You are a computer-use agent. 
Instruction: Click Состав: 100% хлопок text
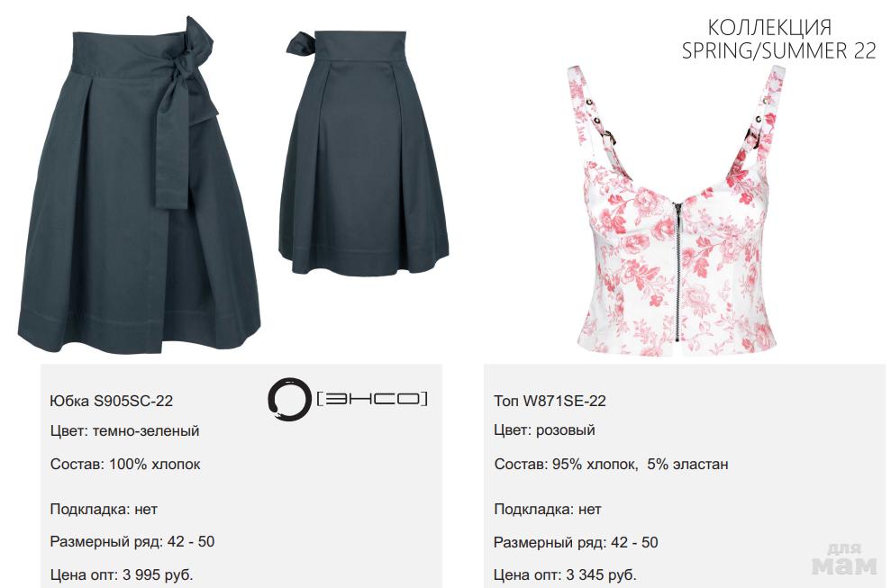[125, 464]
